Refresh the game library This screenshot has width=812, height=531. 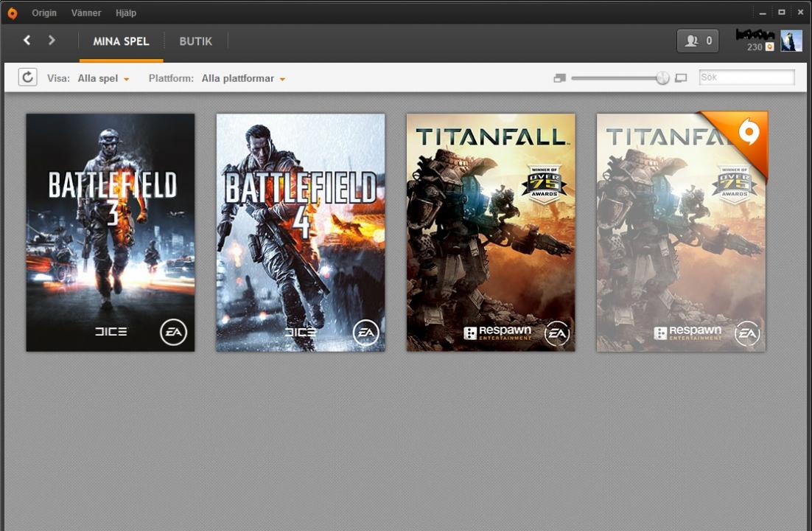click(x=27, y=77)
